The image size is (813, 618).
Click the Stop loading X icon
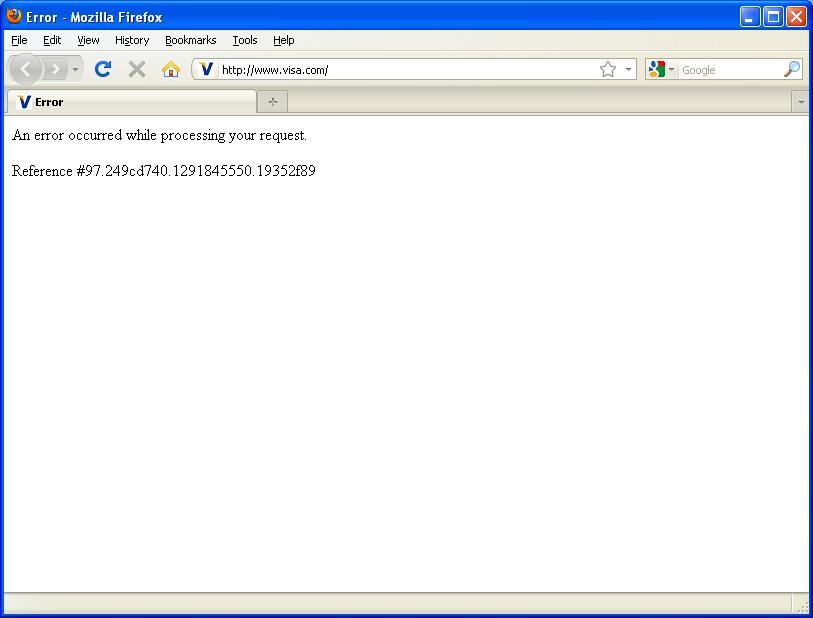tap(137, 69)
